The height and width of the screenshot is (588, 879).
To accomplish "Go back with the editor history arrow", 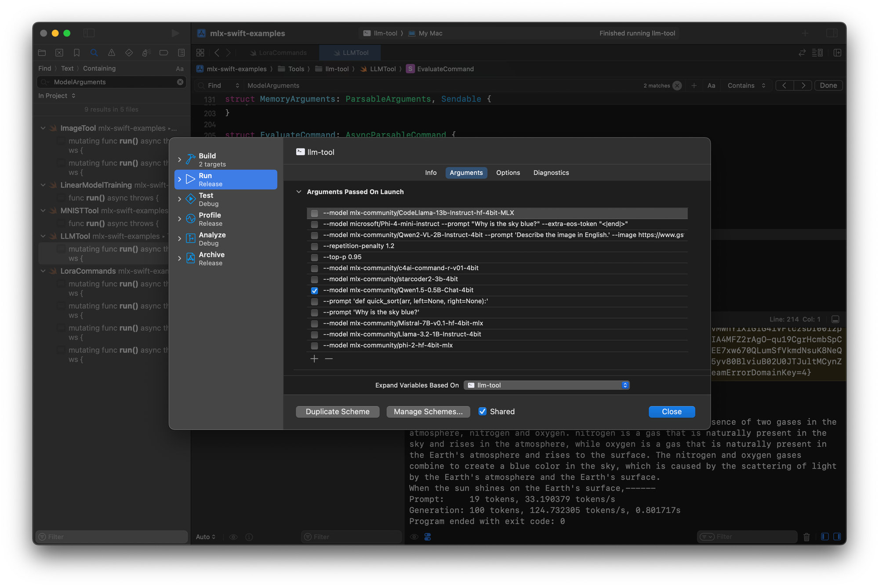I will [217, 53].
